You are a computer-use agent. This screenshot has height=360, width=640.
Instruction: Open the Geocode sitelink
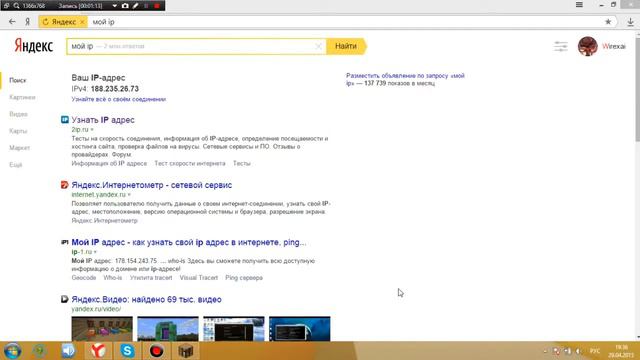tap(84, 278)
